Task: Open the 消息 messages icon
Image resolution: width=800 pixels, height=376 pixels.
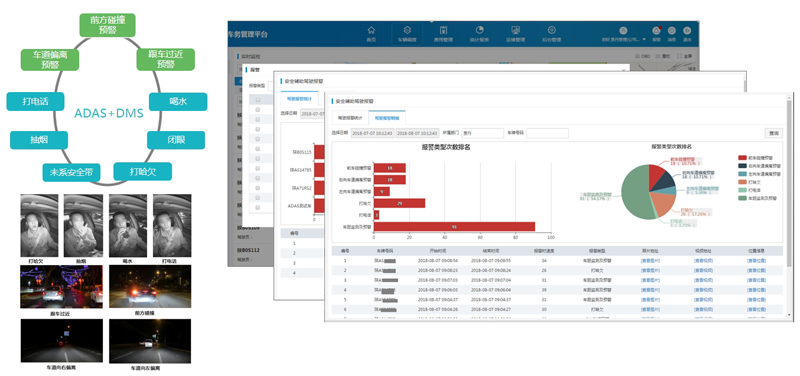Action: coord(672,31)
